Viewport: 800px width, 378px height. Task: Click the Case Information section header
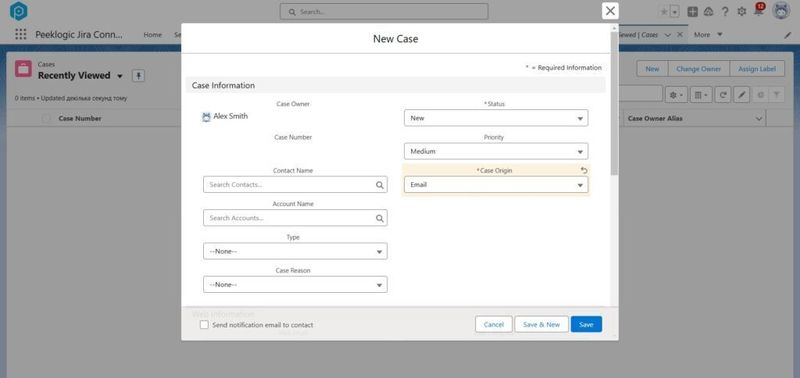click(396, 85)
